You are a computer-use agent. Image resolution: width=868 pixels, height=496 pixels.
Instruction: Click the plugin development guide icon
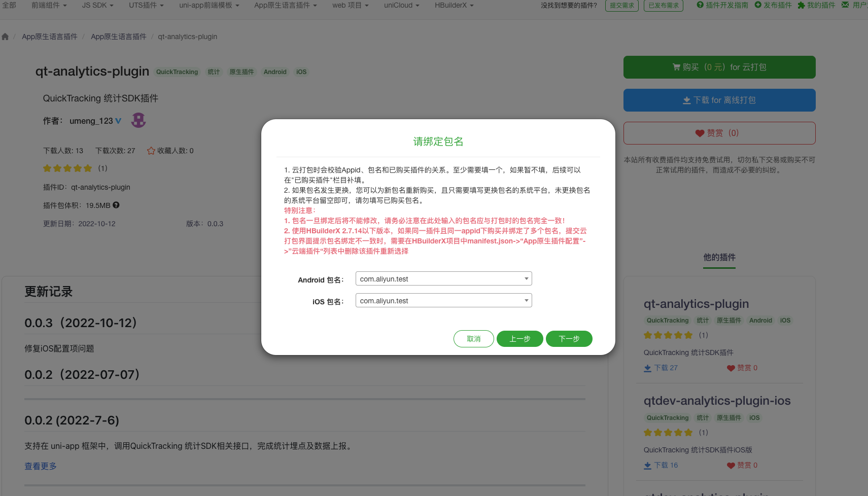click(x=700, y=5)
